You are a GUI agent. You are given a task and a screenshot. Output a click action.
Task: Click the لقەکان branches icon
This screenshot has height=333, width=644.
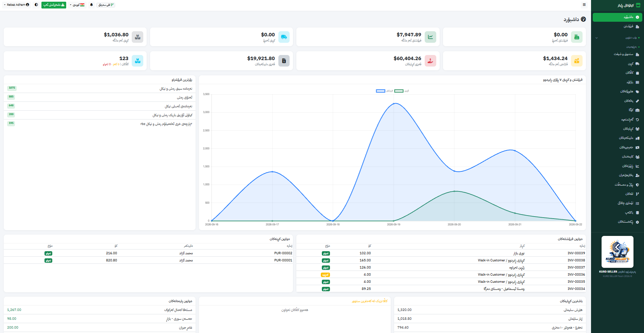[x=637, y=194]
